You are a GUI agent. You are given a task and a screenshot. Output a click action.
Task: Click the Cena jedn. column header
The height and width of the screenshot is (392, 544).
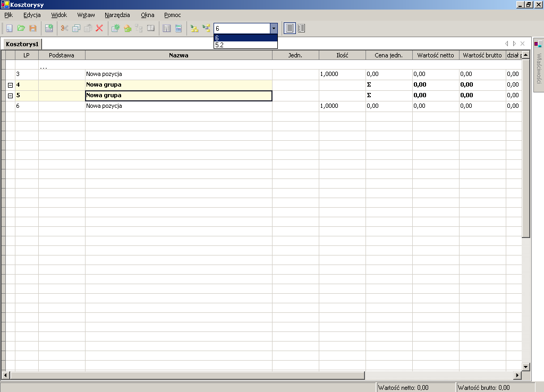pyautogui.click(x=389, y=55)
